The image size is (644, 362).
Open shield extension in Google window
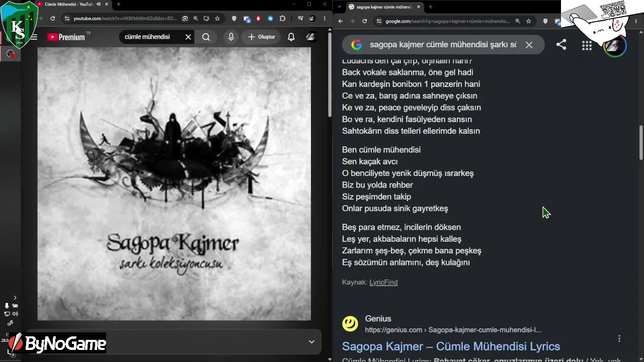point(545,21)
